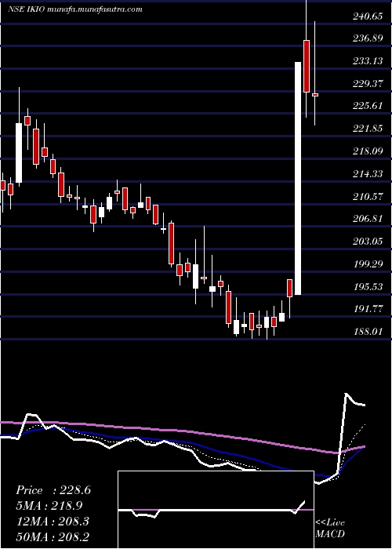Select the 206.81 price axis label
The image size is (392, 549).
pyautogui.click(x=367, y=219)
